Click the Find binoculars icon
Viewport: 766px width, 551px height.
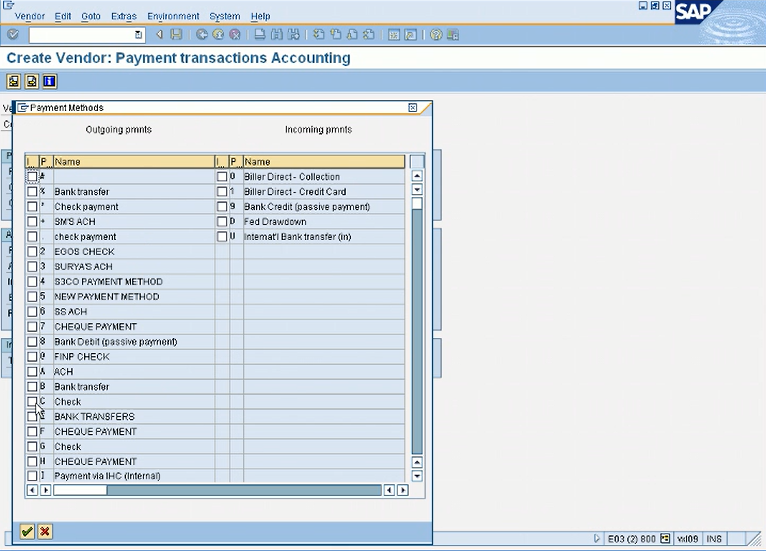tap(277, 35)
